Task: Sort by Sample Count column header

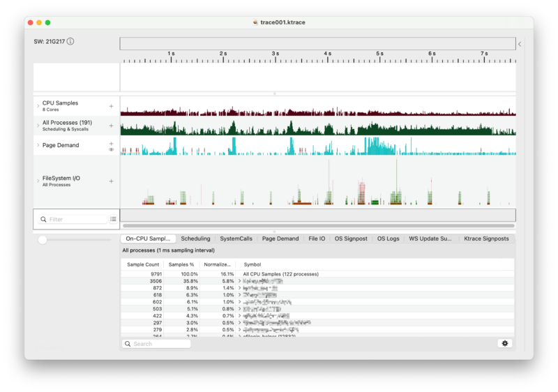Action: click(x=143, y=264)
